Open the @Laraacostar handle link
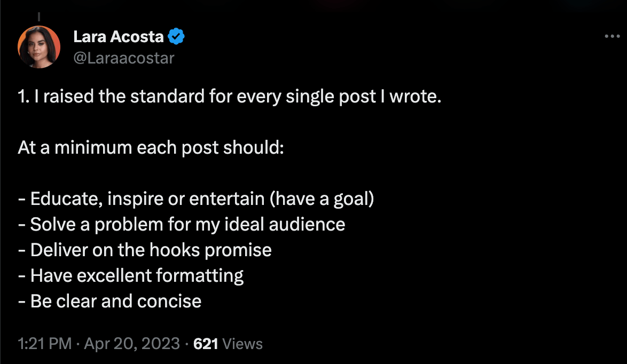This screenshot has height=364, width=627. point(124,58)
